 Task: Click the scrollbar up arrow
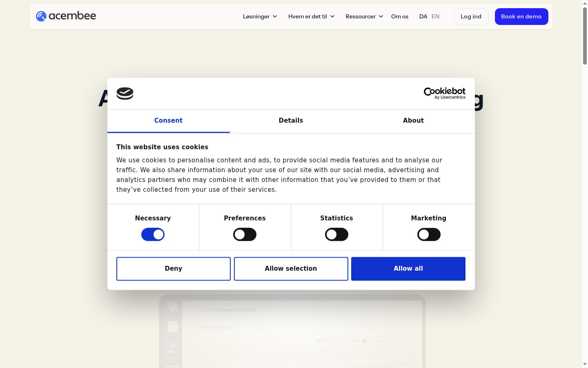585,3
